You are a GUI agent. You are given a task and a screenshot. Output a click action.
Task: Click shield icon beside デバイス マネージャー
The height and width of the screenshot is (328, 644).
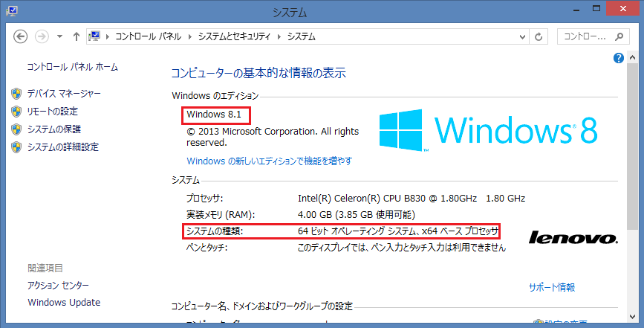pyautogui.click(x=16, y=94)
